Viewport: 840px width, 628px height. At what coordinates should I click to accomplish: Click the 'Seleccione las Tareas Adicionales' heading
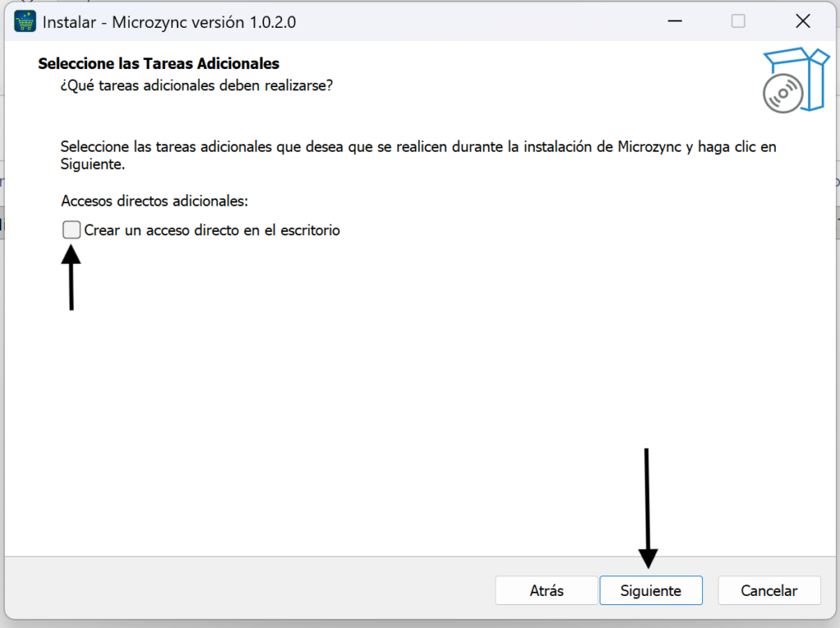point(158,63)
